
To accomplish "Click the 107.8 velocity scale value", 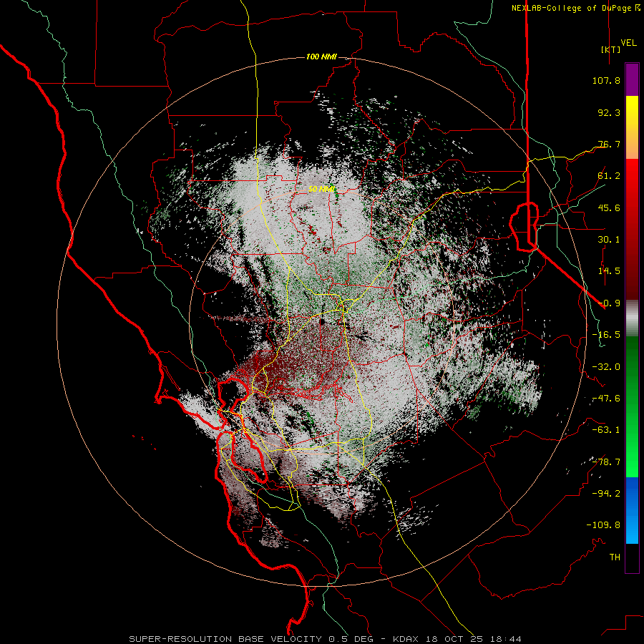I will (606, 80).
